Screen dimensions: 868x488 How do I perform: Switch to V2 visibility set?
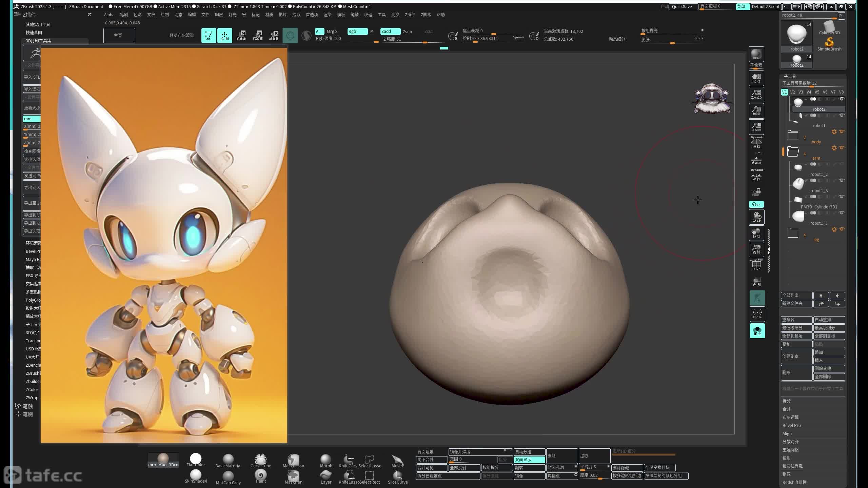[792, 92]
